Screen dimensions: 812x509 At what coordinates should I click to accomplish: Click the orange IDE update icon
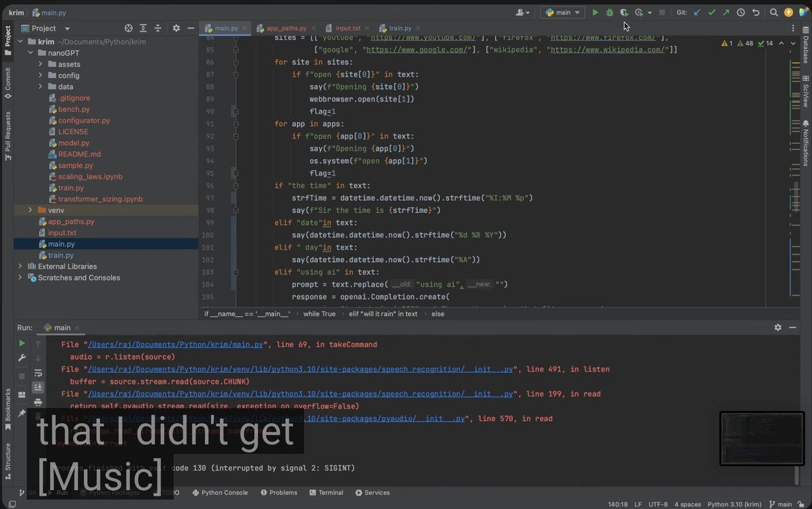coord(788,12)
